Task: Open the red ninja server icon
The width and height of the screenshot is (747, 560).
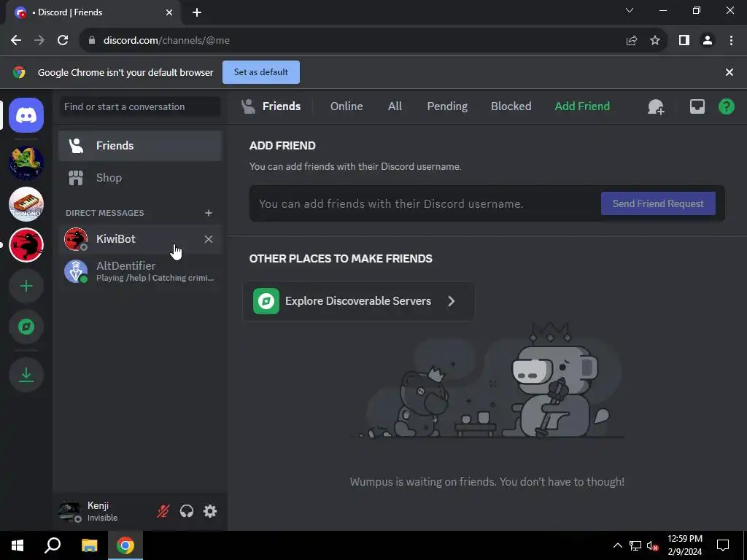Action: (x=26, y=245)
